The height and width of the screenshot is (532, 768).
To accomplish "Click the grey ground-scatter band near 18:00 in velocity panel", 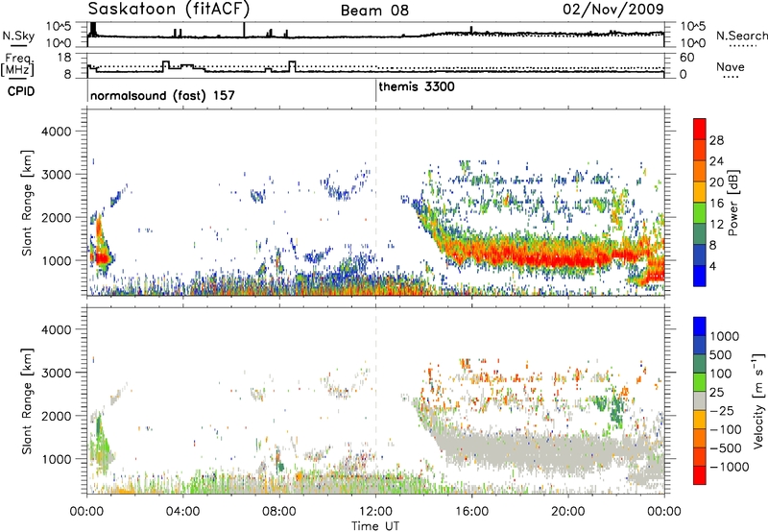I will point(520,448).
